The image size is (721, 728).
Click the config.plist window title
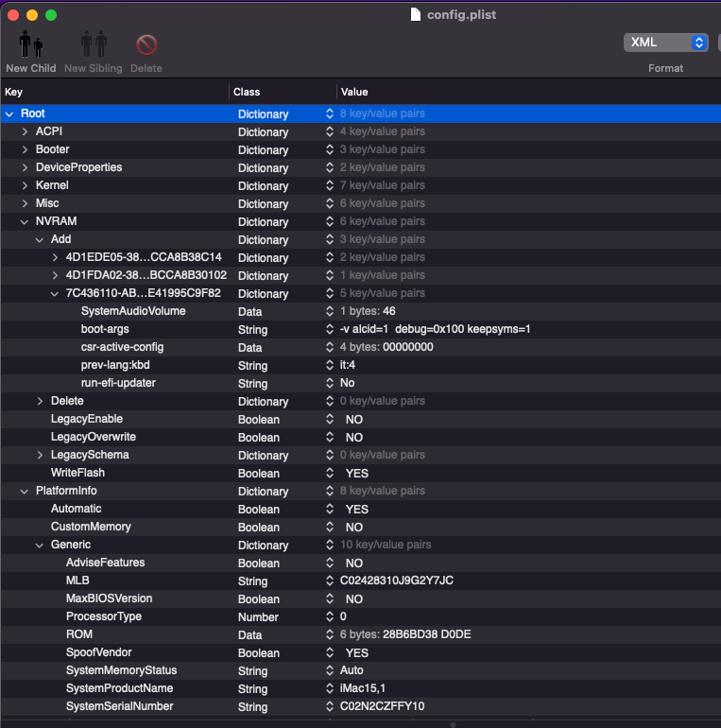pos(461,15)
